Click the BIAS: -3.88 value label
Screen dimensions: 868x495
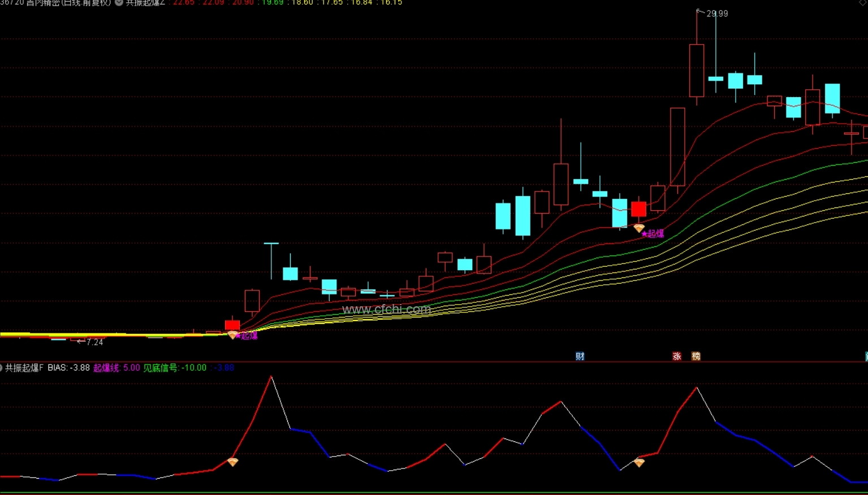click(69, 368)
